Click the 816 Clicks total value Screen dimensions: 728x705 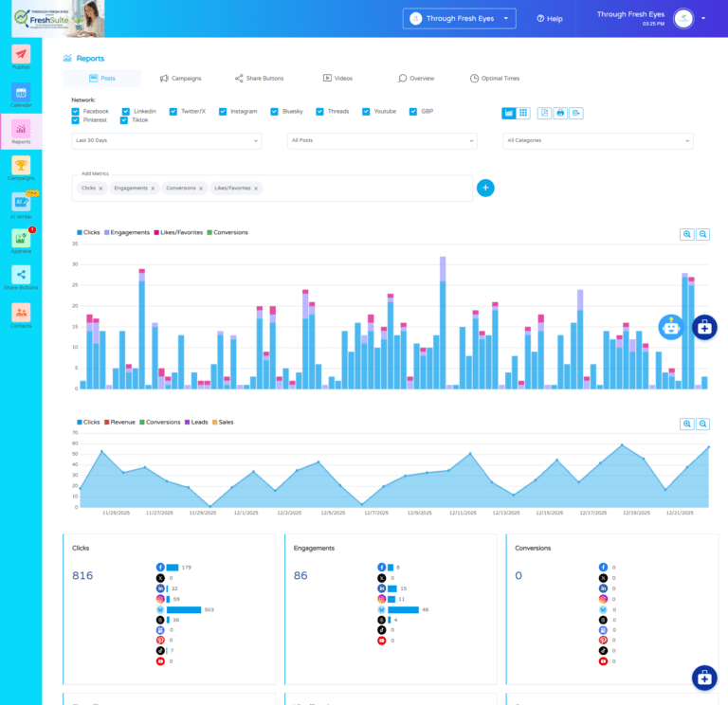point(82,575)
